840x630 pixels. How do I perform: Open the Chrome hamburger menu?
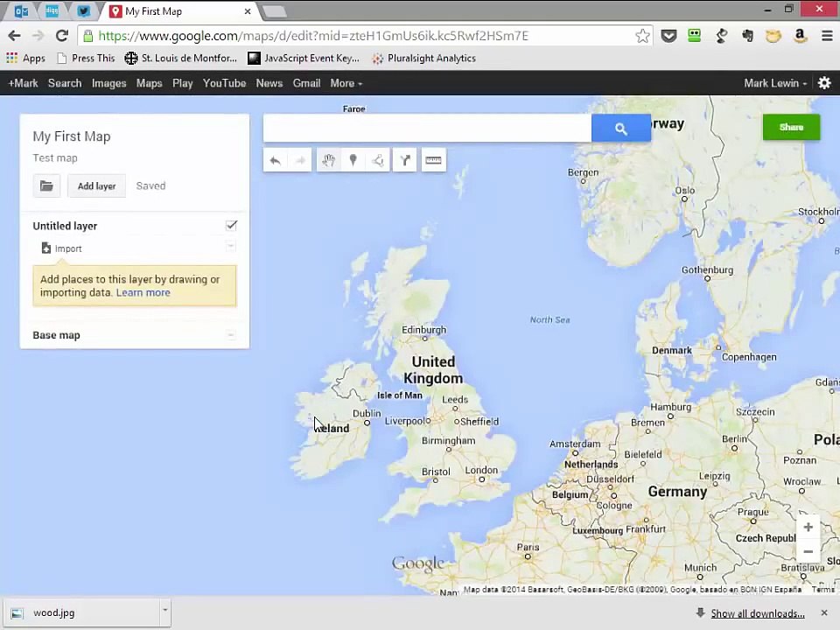pyautogui.click(x=827, y=36)
